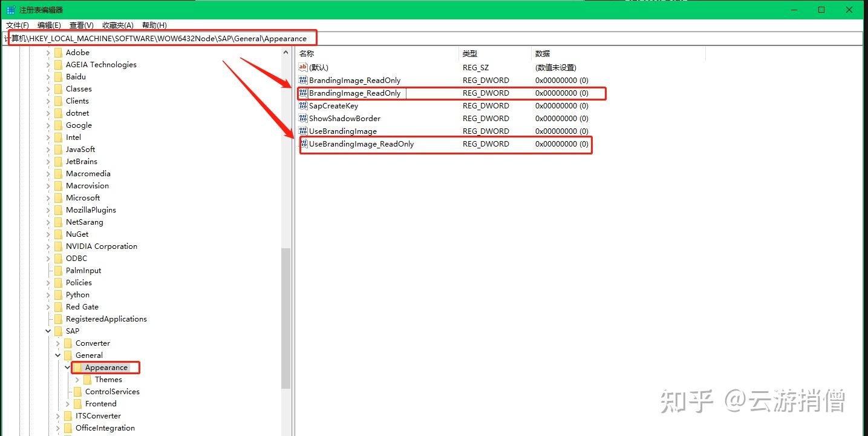Screen dimensions: 868x436
Task: Collapse the General key
Action: (58, 355)
